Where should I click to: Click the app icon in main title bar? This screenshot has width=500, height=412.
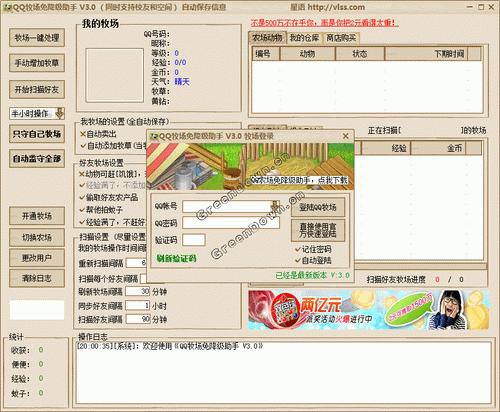pyautogui.click(x=7, y=7)
